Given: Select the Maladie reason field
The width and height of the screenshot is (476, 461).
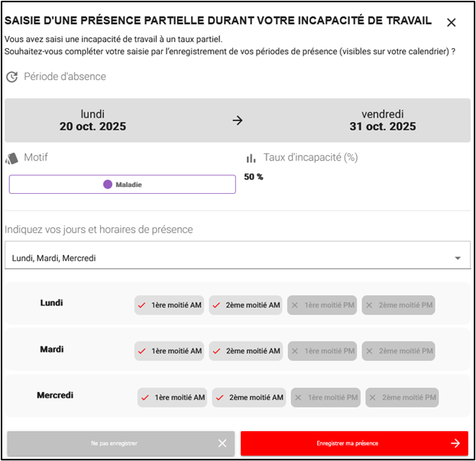Looking at the screenshot, I should click(x=122, y=185).
